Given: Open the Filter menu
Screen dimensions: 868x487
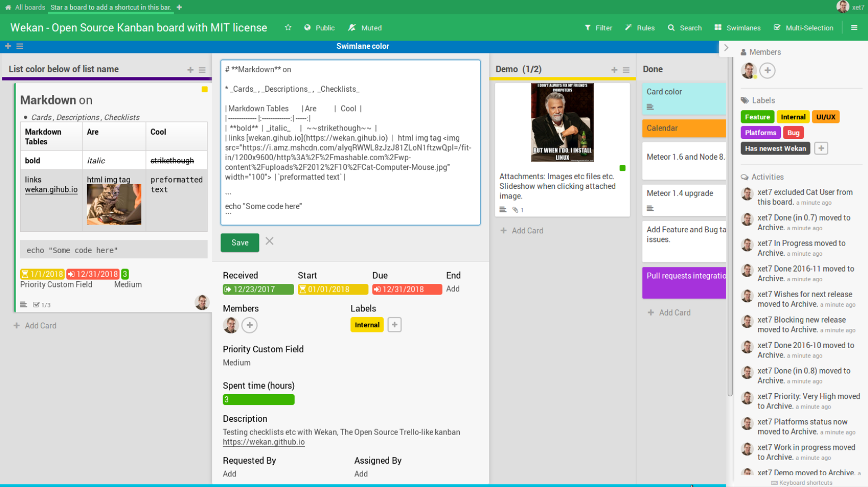Looking at the screenshot, I should (599, 28).
